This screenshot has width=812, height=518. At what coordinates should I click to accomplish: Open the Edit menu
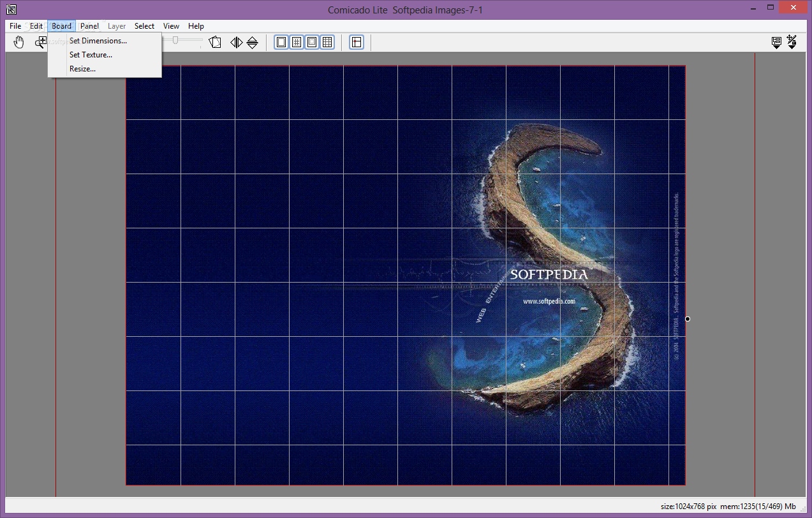pos(36,26)
